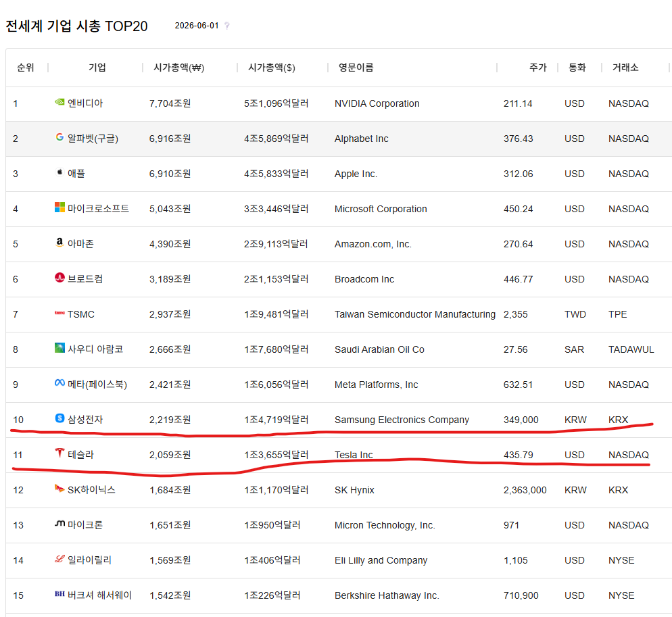Open the 브로드컴 company link

tap(85, 278)
